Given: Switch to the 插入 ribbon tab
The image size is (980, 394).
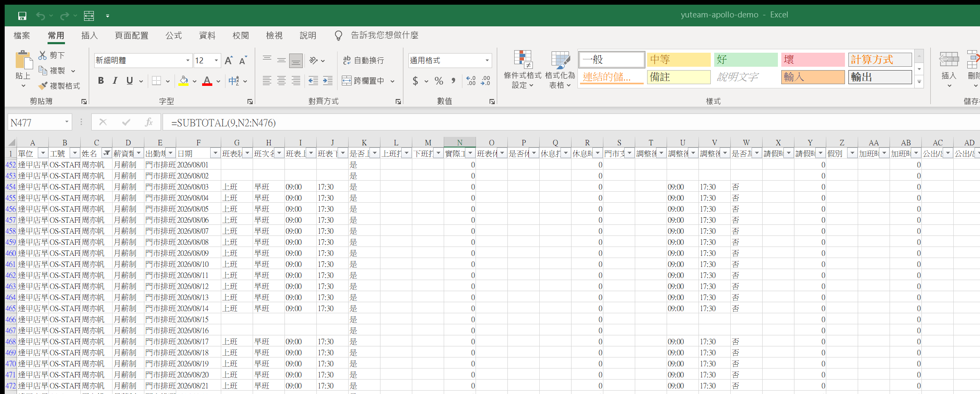Looking at the screenshot, I should (x=90, y=35).
